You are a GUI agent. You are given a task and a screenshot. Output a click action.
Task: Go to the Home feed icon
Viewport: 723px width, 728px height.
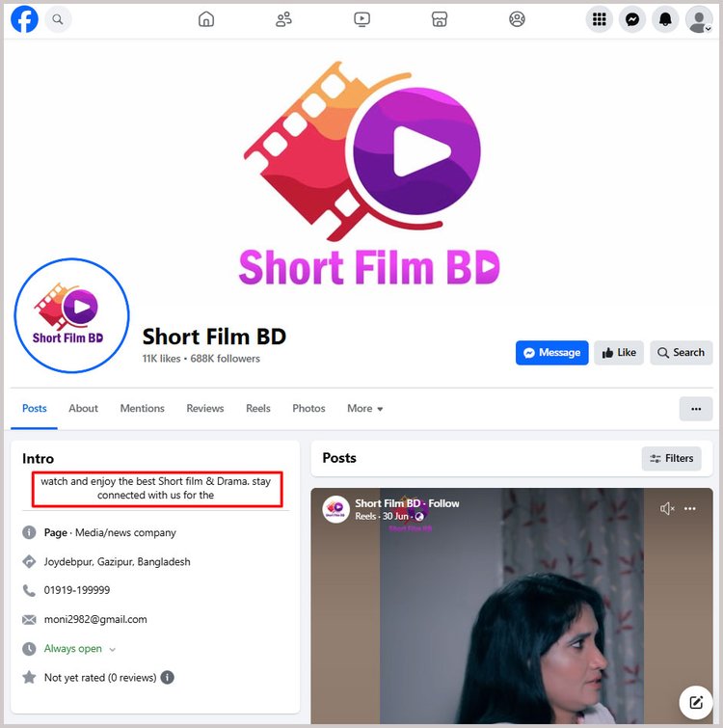(206, 19)
